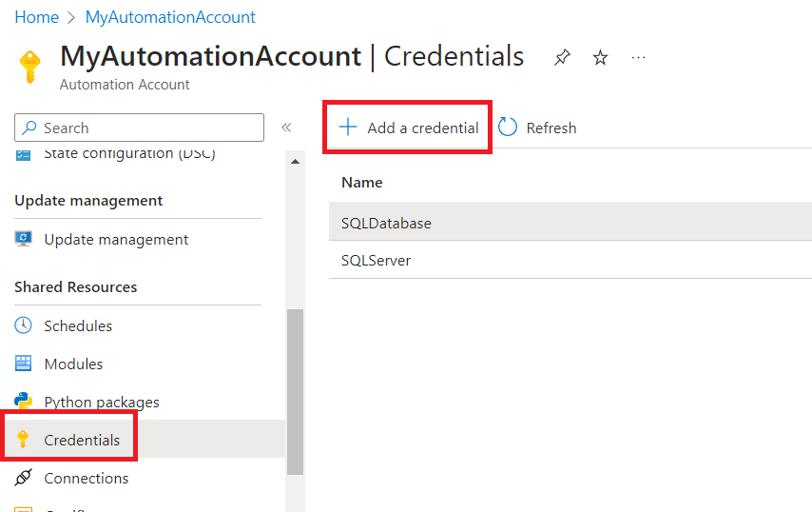Viewport: 812px width, 512px height.
Task: Open Connections in the sidebar
Action: [86, 479]
